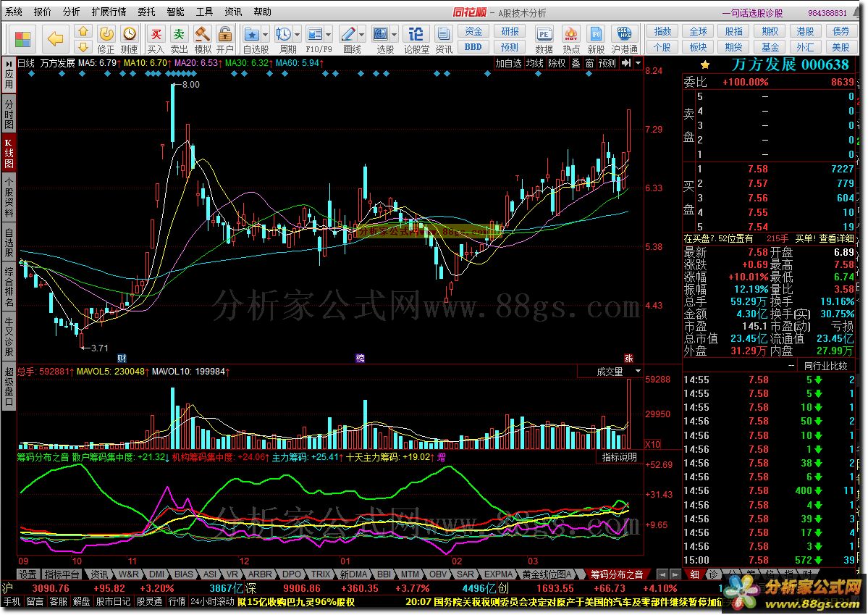Open the 沪港通 SSE-HKE icon
Image resolution: width=868 pixels, height=615 pixels.
tap(625, 39)
